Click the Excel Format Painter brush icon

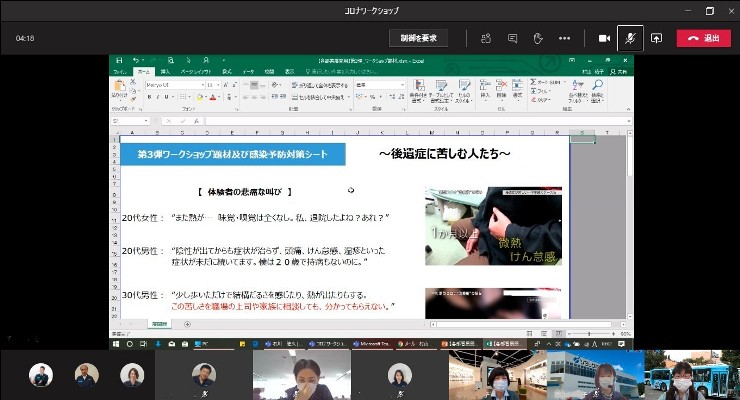[133, 99]
